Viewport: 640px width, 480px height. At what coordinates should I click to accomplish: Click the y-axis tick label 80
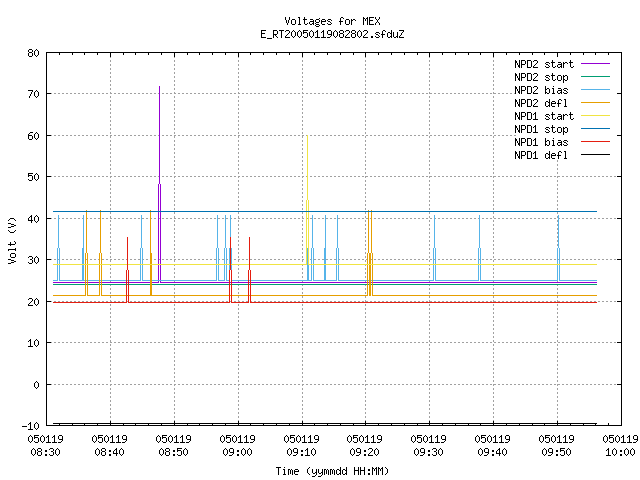(x=33, y=53)
